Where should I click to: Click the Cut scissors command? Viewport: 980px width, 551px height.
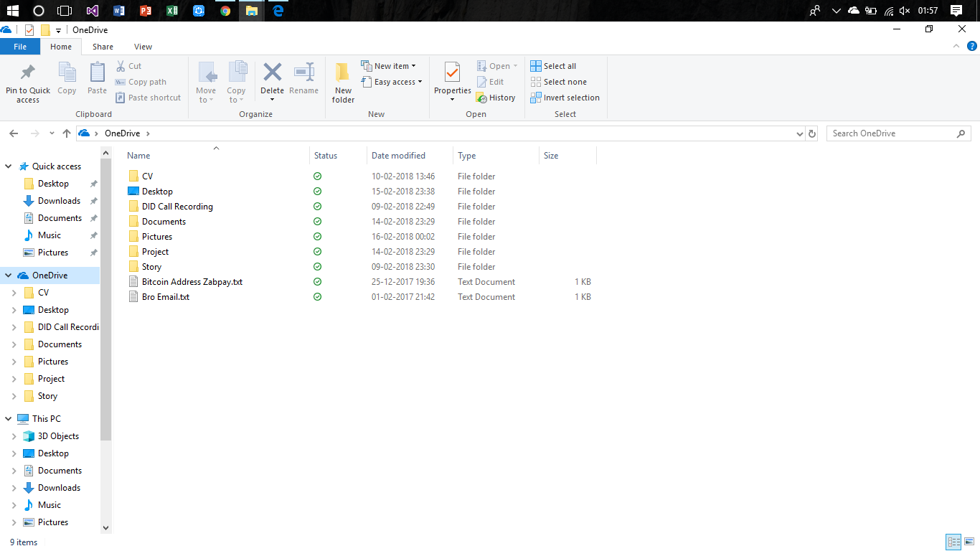click(129, 66)
